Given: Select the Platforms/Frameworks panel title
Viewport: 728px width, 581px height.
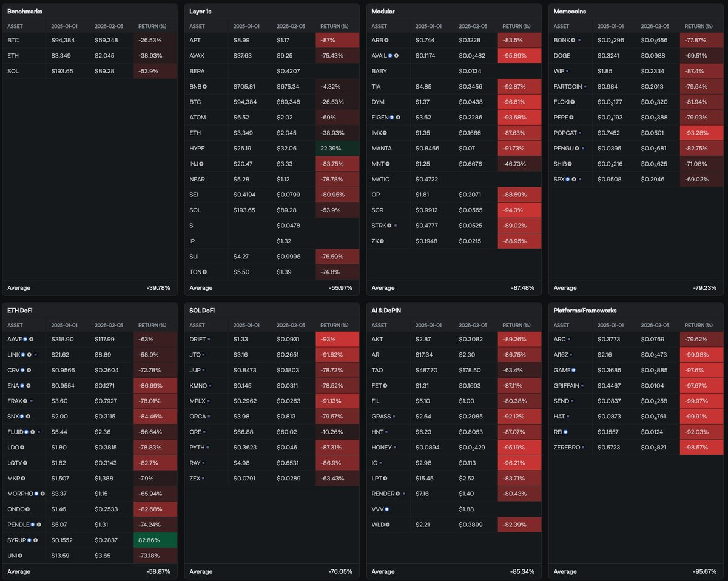Looking at the screenshot, I should 582,311.
